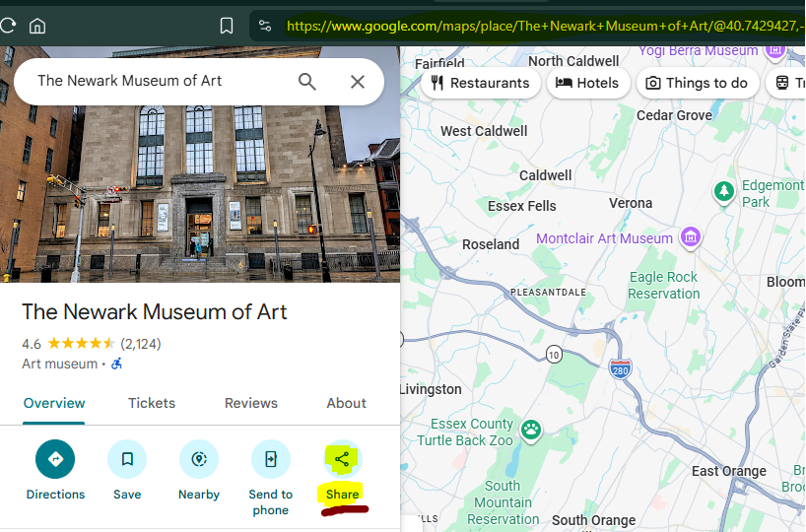806x532 pixels.
Task: Switch to the Tickets tab
Action: [152, 403]
